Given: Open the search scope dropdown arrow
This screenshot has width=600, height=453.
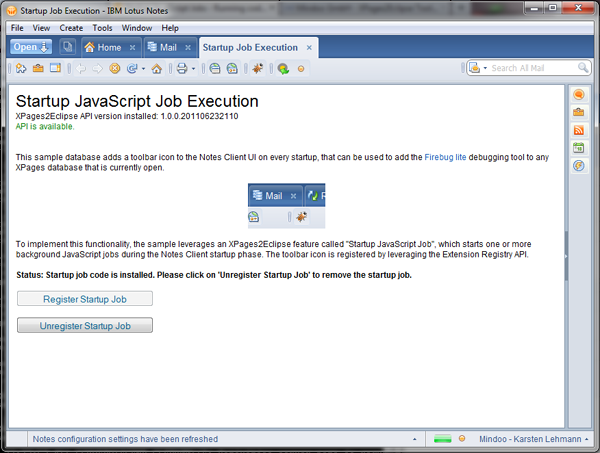Looking at the screenshot, I should coord(485,69).
